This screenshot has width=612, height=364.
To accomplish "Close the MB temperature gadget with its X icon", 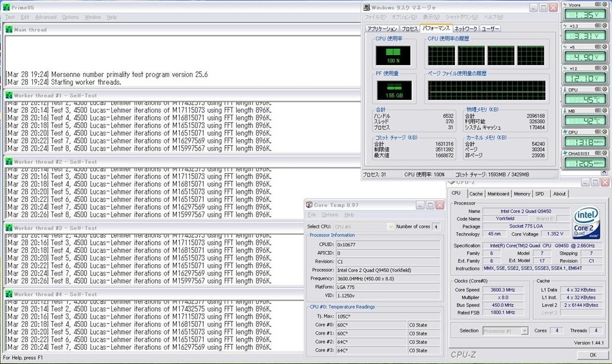I will 604,111.
